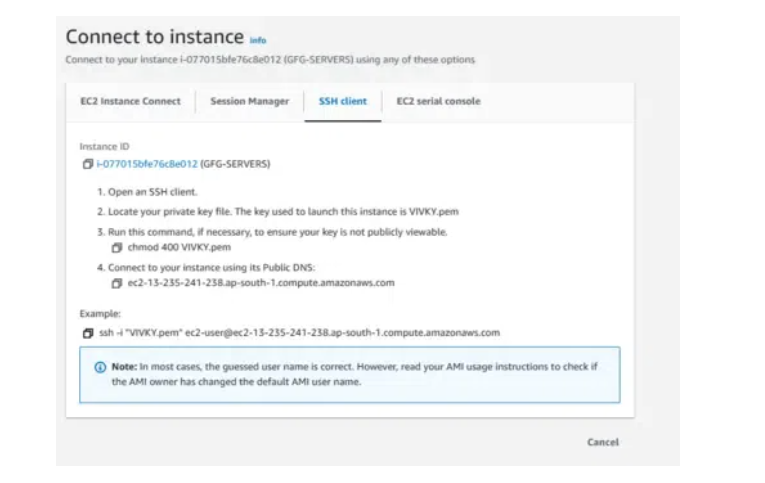The width and height of the screenshot is (765, 483).
Task: Open the Info link next to the heading
Action: click(258, 40)
